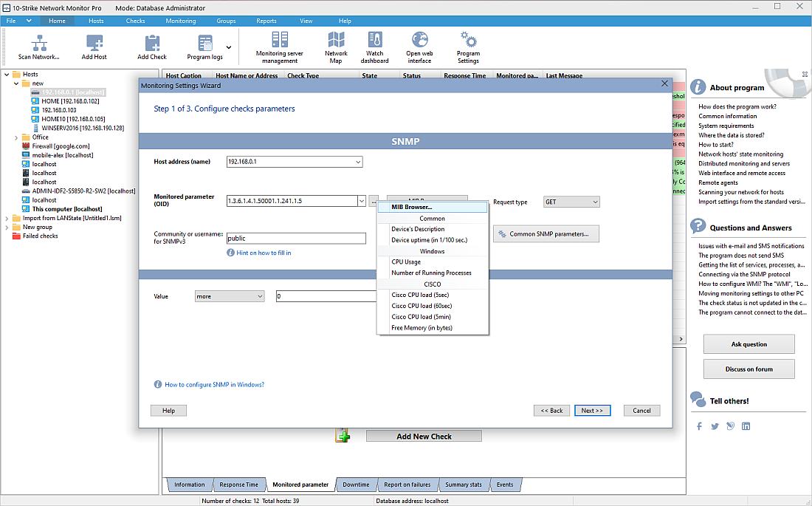Click the Add Host toolbar icon
This screenshot has width=812, height=506.
94,43
